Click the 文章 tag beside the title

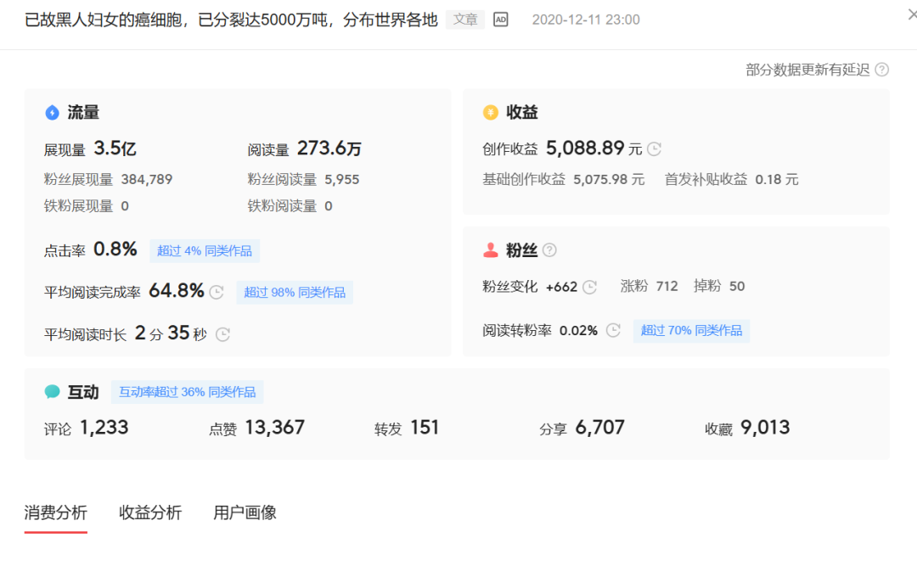(465, 20)
